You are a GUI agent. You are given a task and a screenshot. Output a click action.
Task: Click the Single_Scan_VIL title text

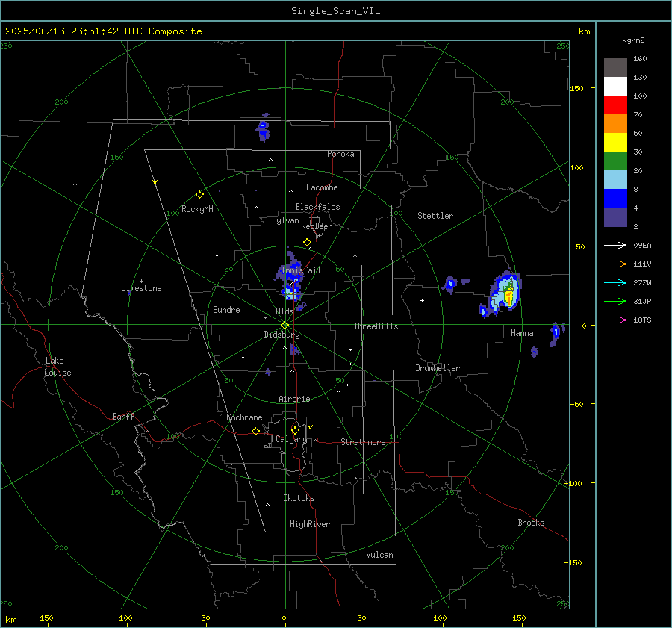click(335, 11)
